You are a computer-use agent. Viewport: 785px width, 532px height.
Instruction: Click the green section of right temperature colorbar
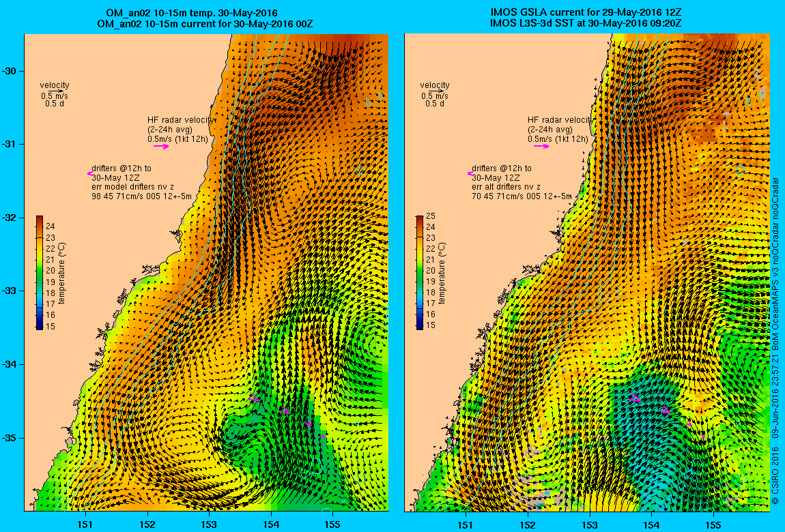pos(420,274)
